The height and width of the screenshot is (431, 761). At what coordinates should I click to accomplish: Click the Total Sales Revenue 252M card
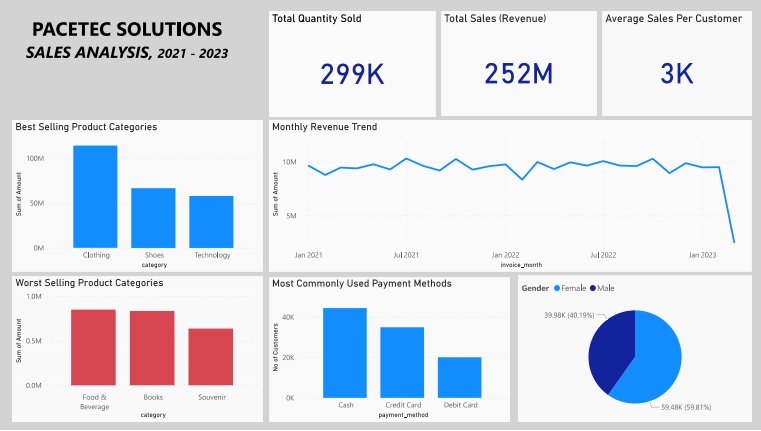point(518,64)
